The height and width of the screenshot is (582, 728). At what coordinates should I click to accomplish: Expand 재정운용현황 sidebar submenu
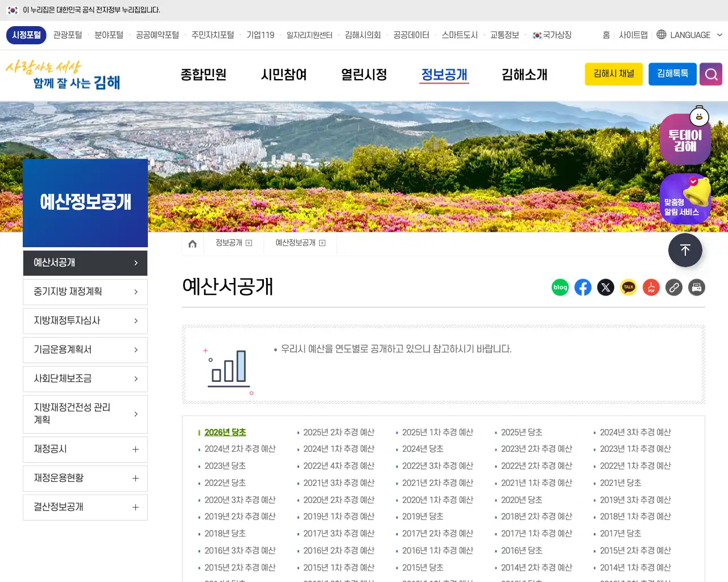tap(135, 478)
